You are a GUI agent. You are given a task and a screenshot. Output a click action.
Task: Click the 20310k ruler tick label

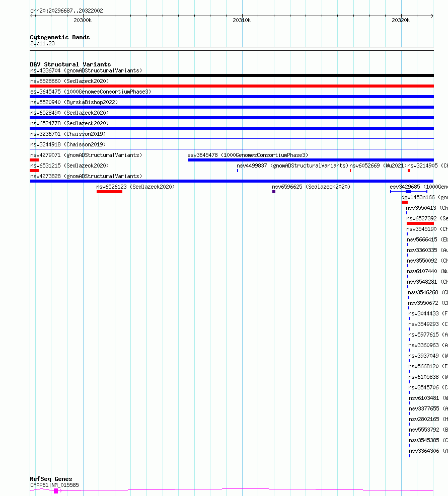(x=242, y=20)
